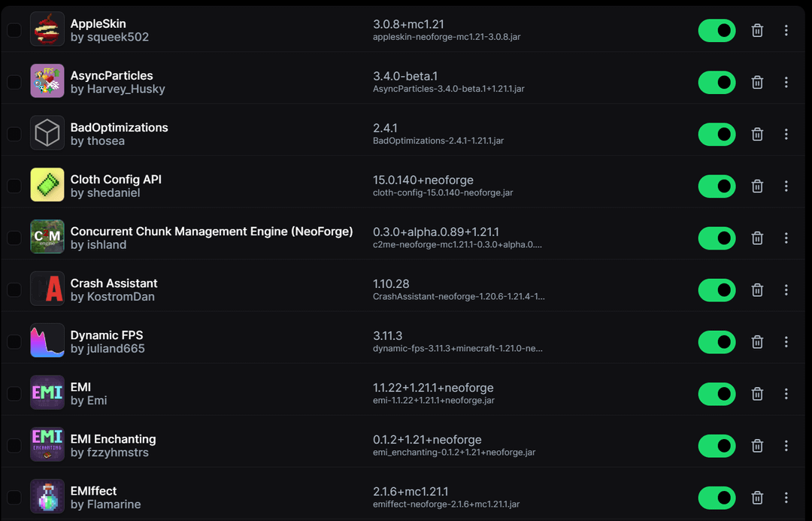Click the trash icon for BadOptimizations
This screenshot has width=812, height=521.
tap(757, 134)
